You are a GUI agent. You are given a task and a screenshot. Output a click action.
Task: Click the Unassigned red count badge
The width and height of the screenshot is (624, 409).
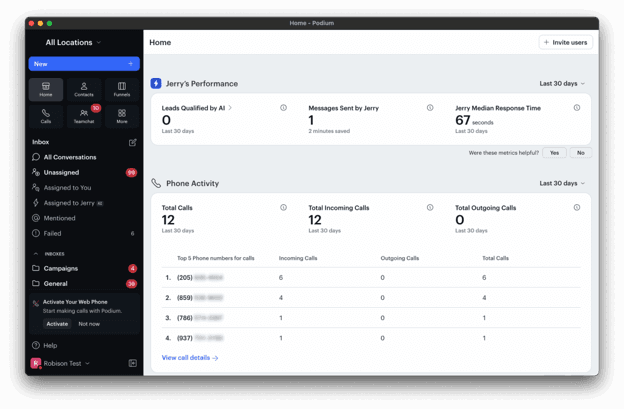131,172
